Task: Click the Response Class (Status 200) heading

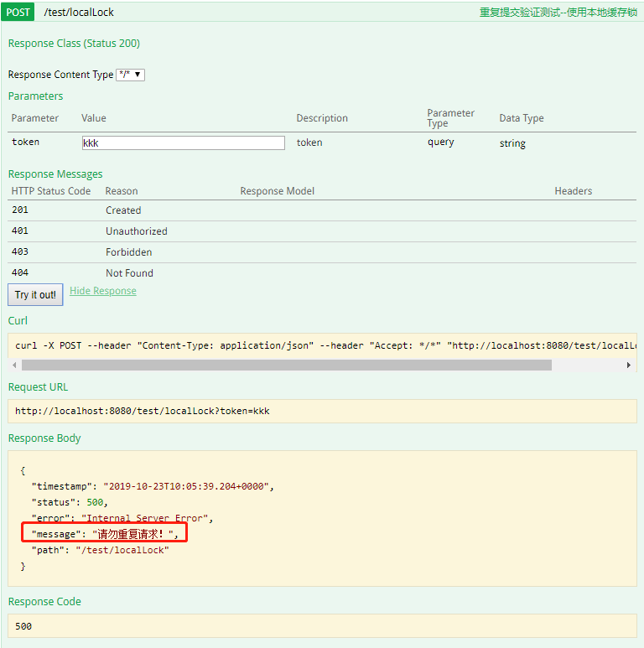Action: (74, 44)
